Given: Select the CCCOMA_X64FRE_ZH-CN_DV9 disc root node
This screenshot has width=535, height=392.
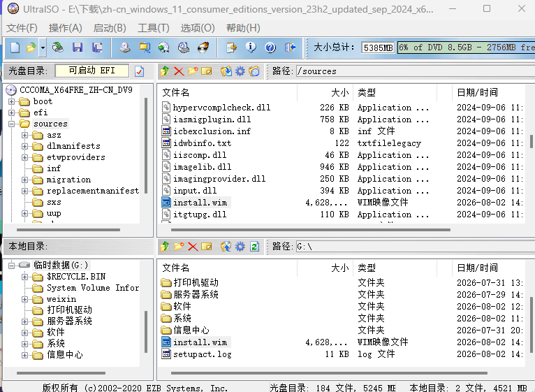Looking at the screenshot, I should [75, 90].
